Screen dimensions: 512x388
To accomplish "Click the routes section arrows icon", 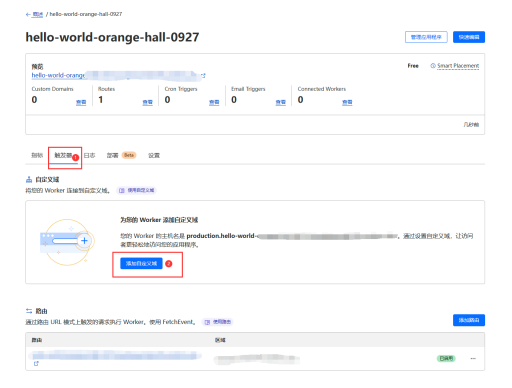I will (x=29, y=311).
